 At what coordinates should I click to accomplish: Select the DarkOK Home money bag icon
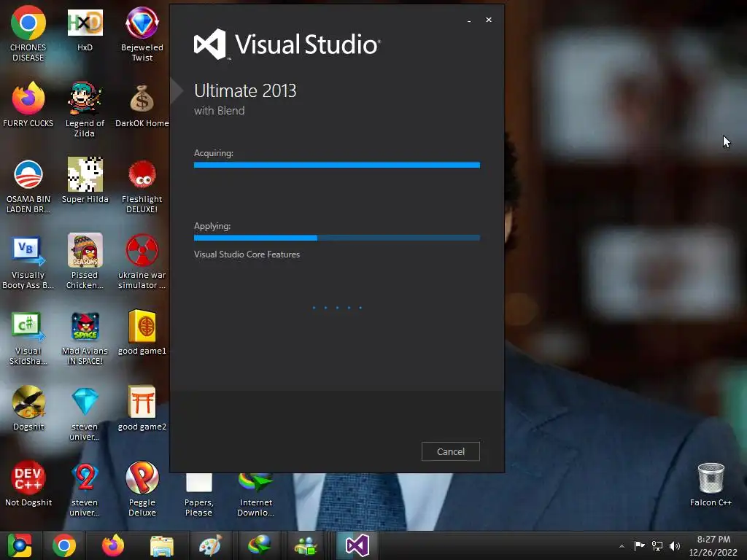pyautogui.click(x=142, y=104)
